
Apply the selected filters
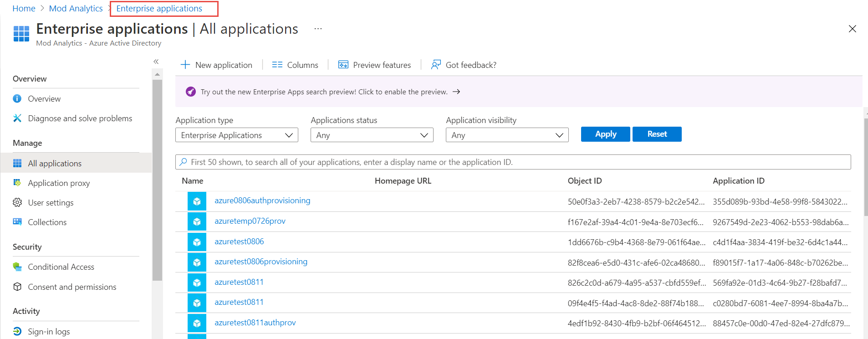[606, 134]
